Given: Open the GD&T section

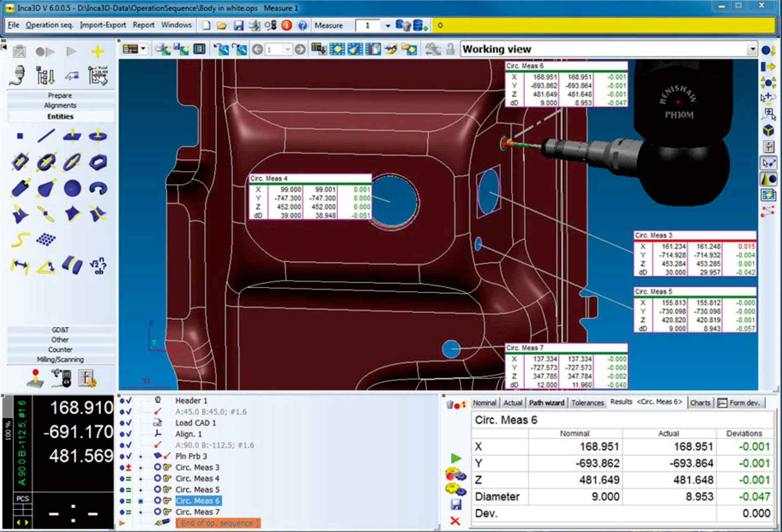Looking at the screenshot, I should 60,330.
